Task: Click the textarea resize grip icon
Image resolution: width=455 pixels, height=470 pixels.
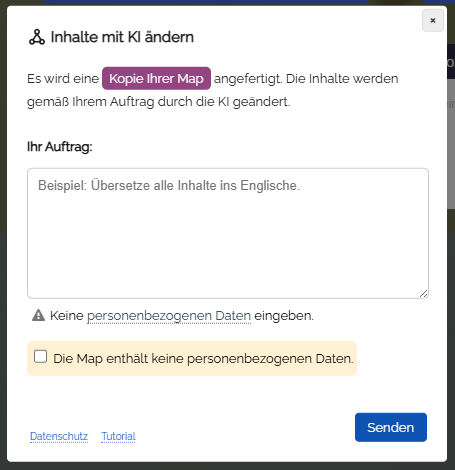Action: [x=423, y=294]
